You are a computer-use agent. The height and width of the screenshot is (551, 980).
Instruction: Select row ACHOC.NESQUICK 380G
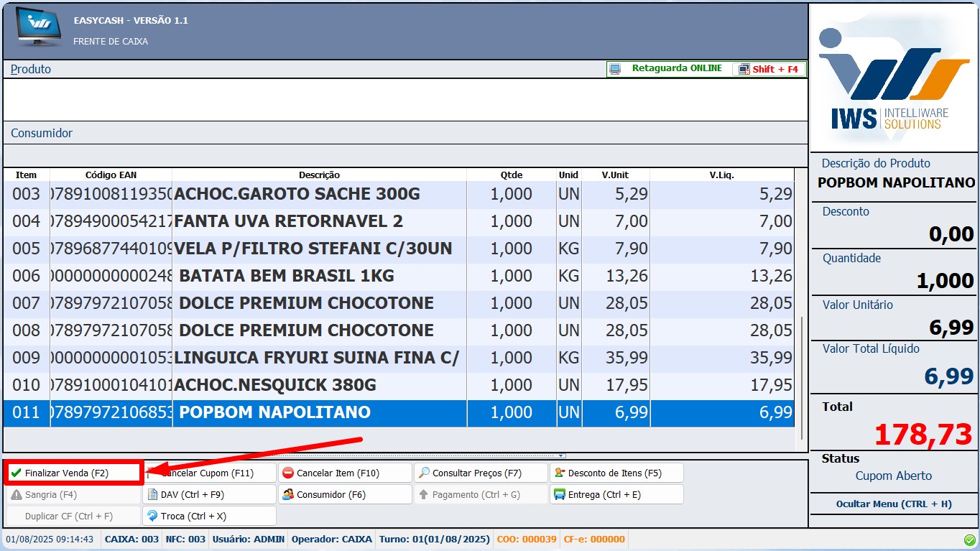pyautogui.click(x=399, y=385)
